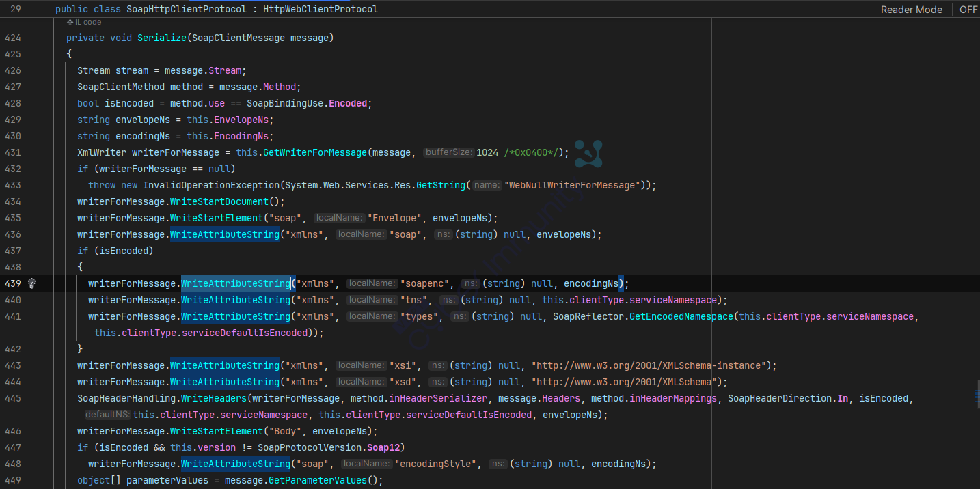980x489 pixels.
Task: Open the IL code viewer hint above Serialize
Action: tap(84, 23)
